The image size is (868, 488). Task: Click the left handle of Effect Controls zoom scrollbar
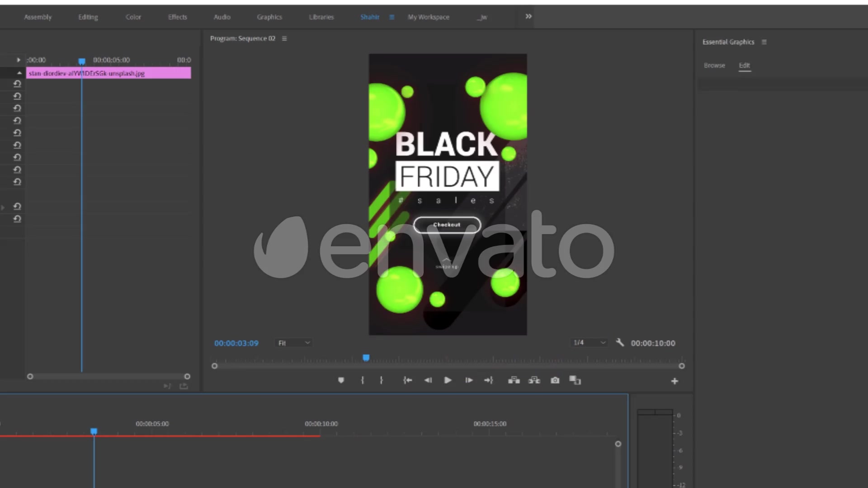pyautogui.click(x=30, y=376)
